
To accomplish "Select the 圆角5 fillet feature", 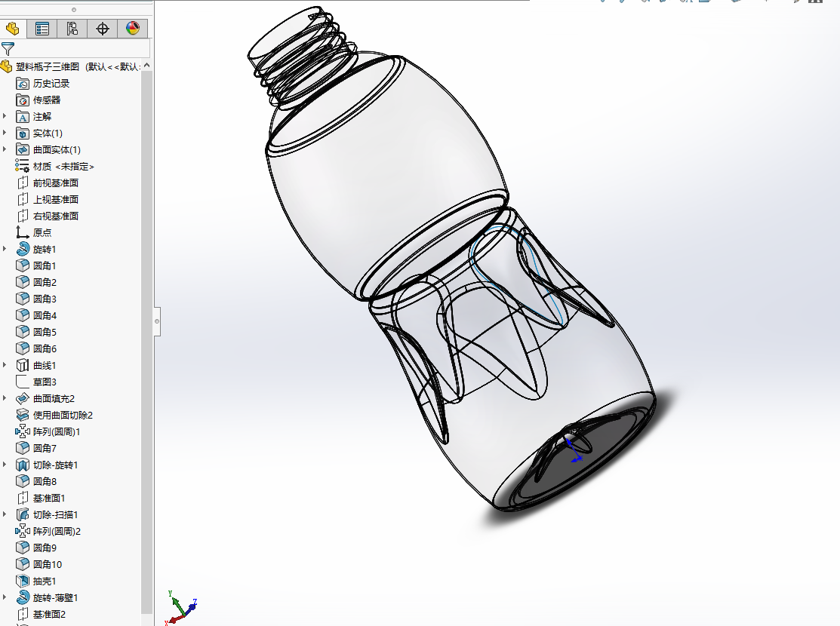I will (45, 333).
